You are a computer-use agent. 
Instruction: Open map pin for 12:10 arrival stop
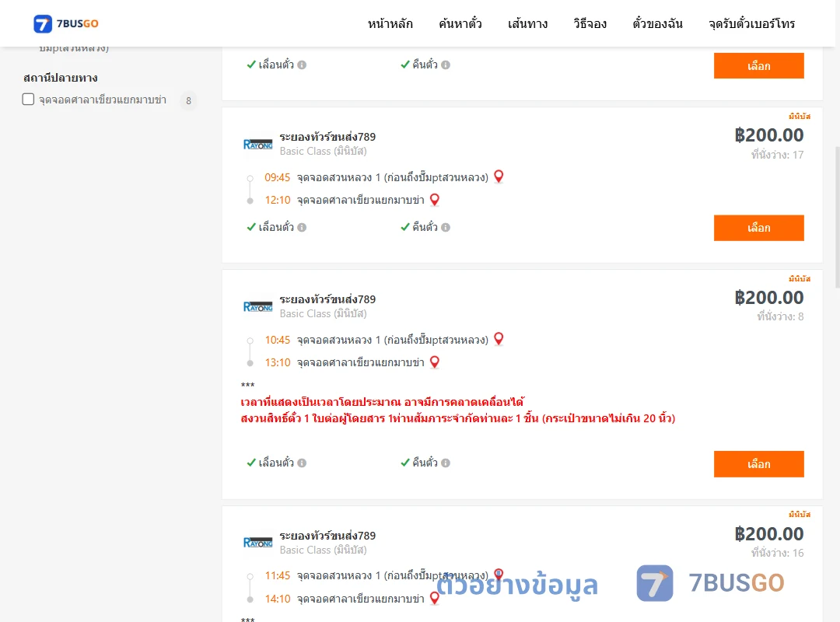(x=435, y=200)
